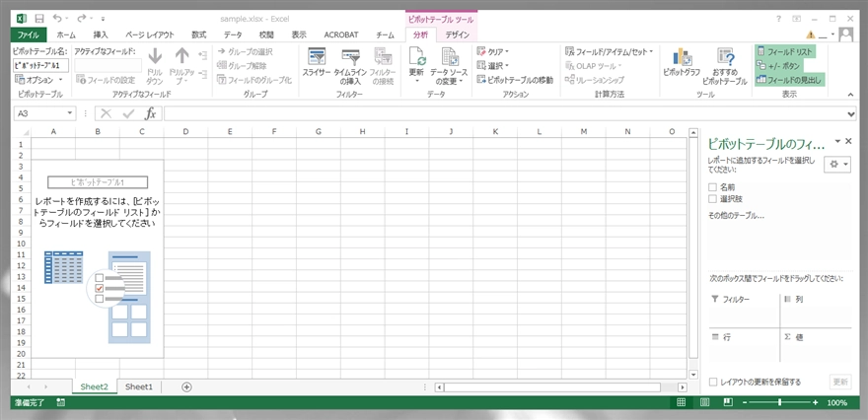868x420 pixels.
Task: Add a new sheet with plus icon
Action: [186, 386]
